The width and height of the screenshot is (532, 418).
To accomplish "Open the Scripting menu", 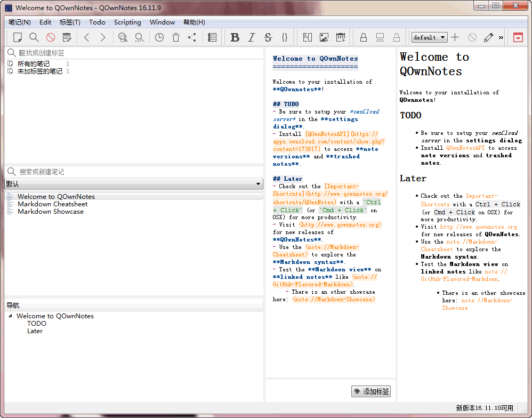I will pyautogui.click(x=127, y=22).
